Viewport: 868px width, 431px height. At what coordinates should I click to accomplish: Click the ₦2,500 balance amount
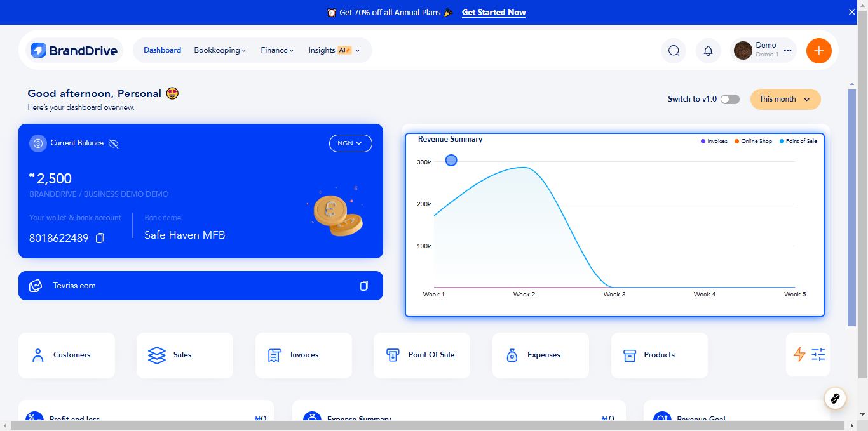51,178
